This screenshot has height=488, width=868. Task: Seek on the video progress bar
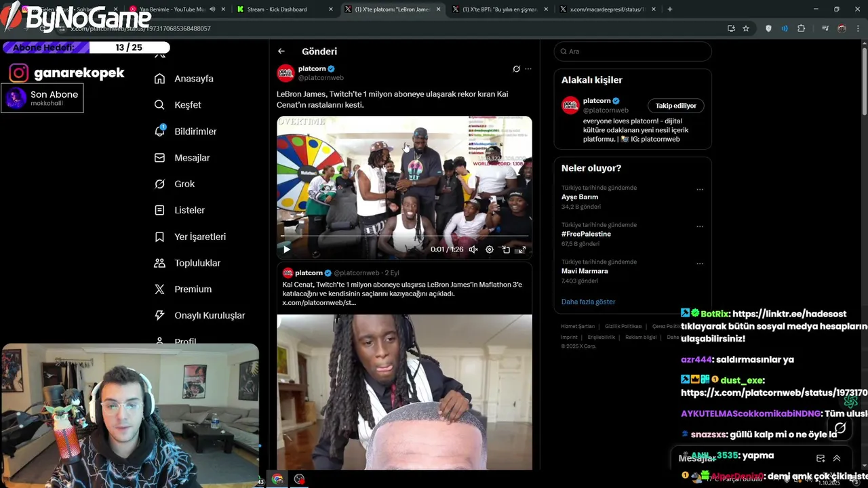[405, 236]
